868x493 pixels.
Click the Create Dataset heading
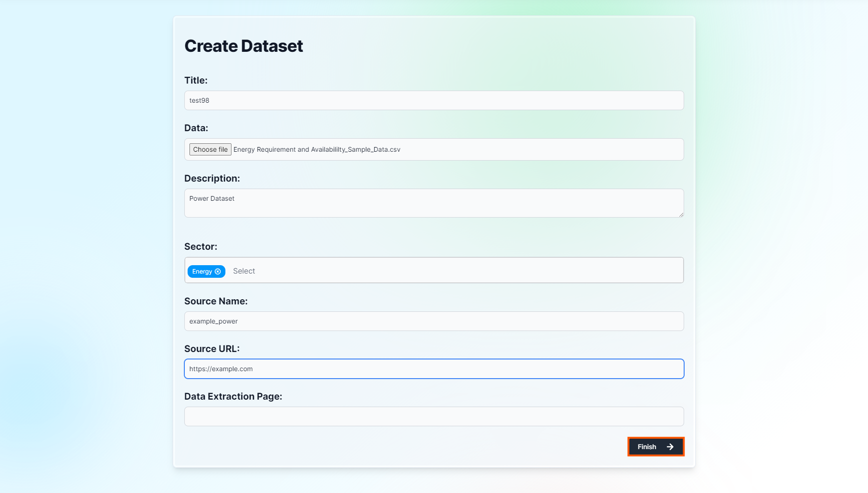[244, 46]
